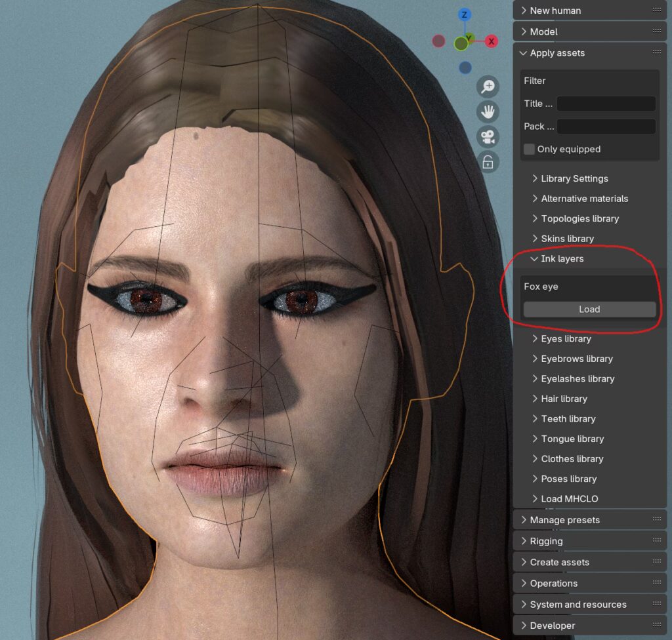Enable the Only equipped checkbox
Image resolution: width=672 pixels, height=640 pixels.
coord(530,149)
